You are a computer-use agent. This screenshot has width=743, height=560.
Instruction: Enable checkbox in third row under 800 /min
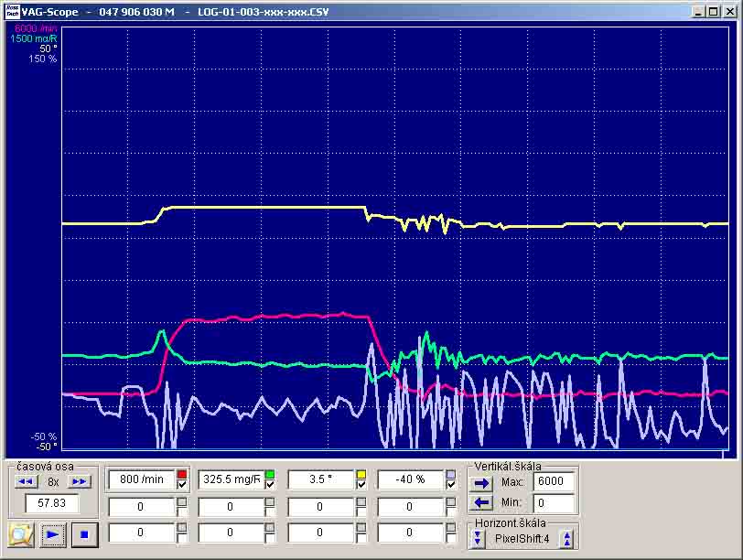click(x=182, y=537)
